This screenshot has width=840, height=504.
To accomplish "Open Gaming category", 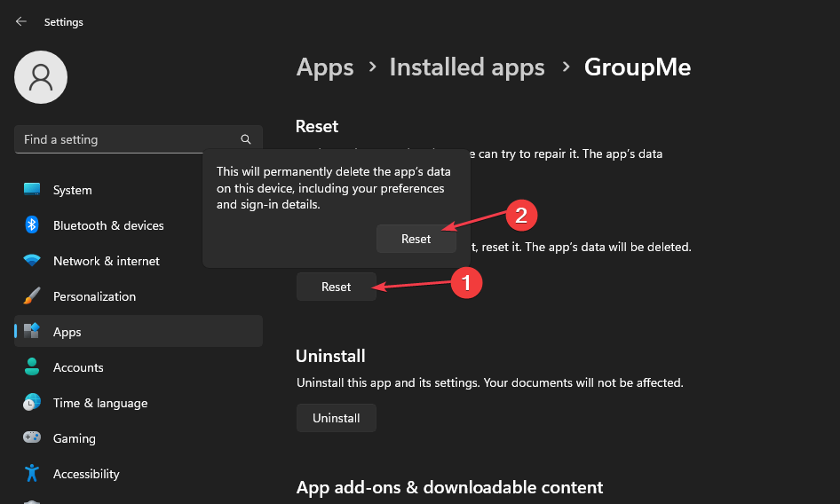I will (139, 437).
